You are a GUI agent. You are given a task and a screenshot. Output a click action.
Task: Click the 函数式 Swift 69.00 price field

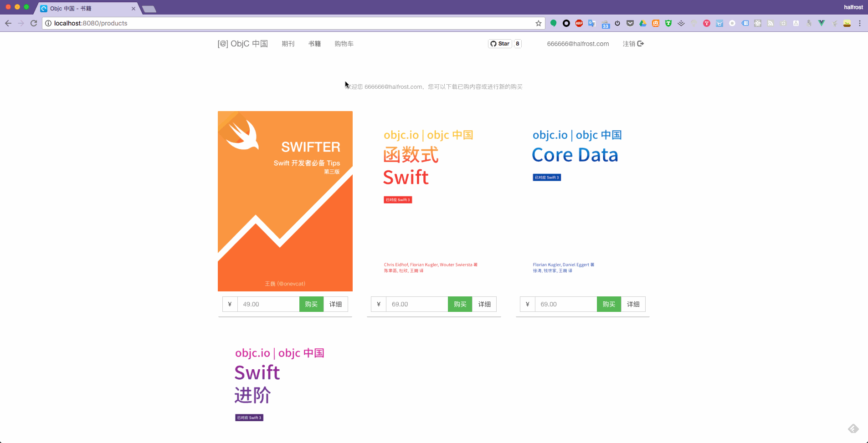point(417,304)
